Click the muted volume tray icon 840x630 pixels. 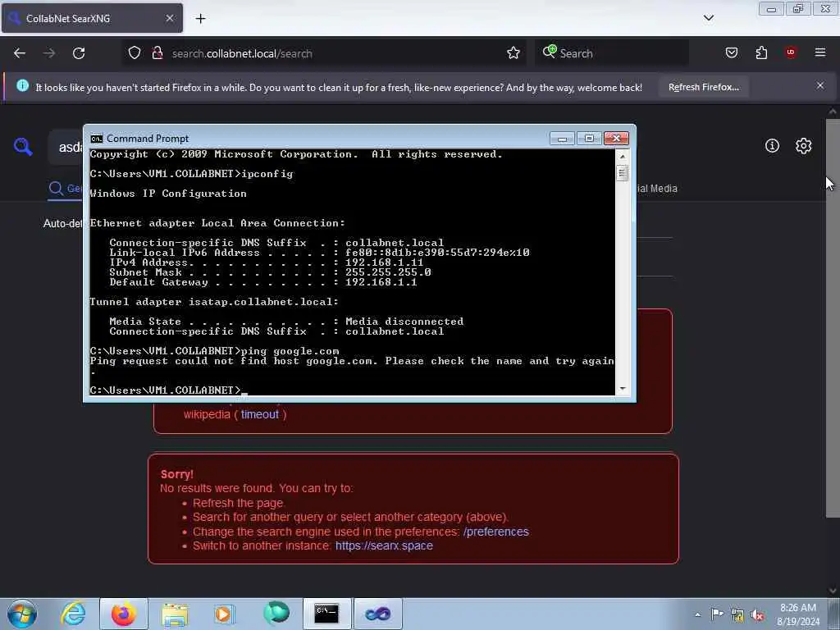(x=757, y=615)
